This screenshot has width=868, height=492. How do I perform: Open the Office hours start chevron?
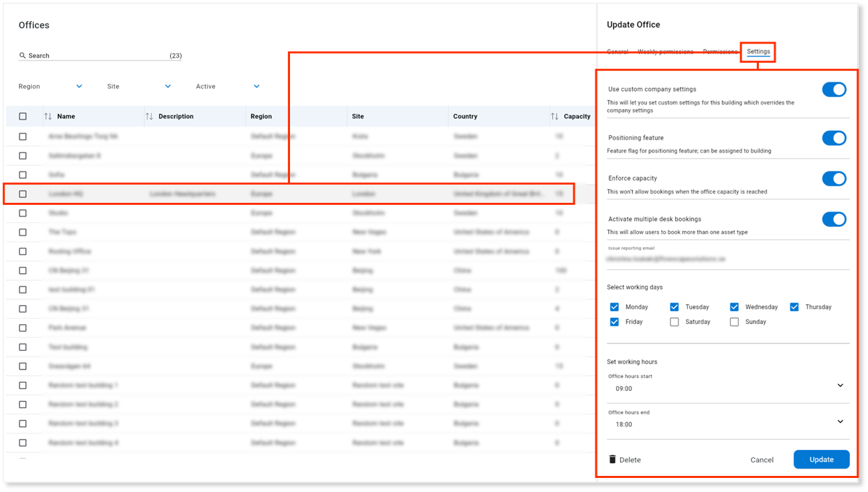[x=840, y=385]
